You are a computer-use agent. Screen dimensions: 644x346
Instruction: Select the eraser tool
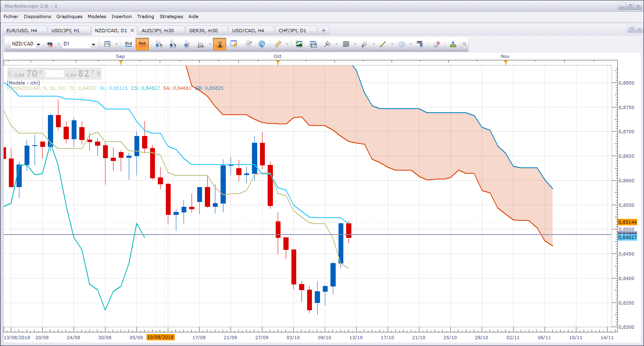(x=437, y=44)
